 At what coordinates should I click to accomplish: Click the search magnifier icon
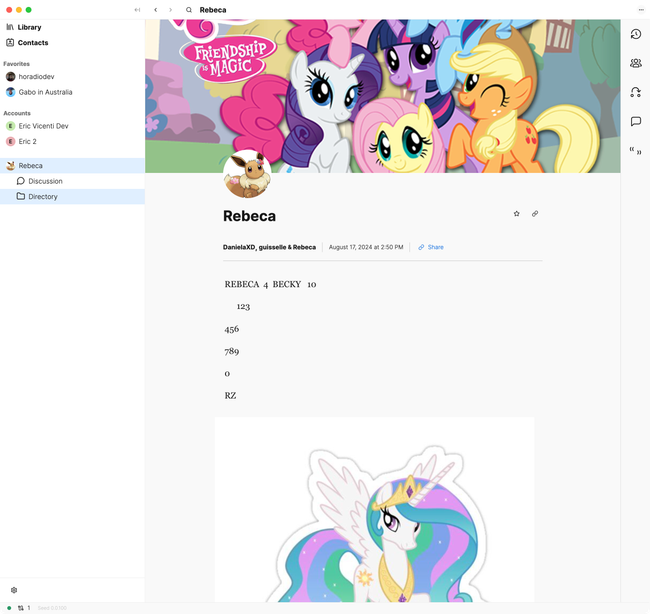(189, 10)
